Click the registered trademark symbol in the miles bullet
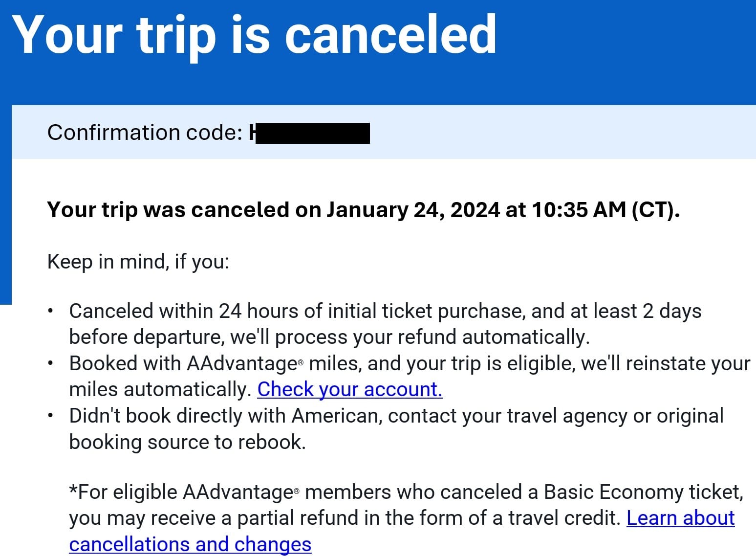This screenshot has height=560, width=756. coord(301,362)
